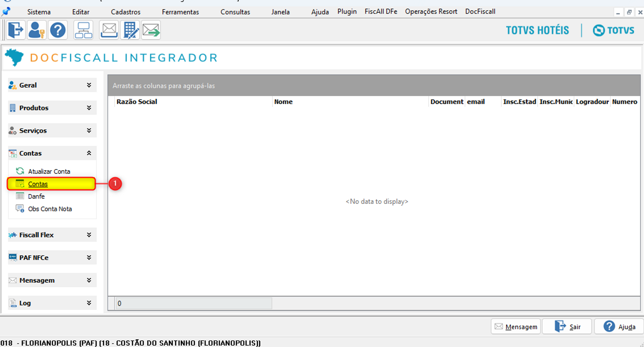
Task: Click the Fiscall Flex puzzle icon
Action: point(13,235)
